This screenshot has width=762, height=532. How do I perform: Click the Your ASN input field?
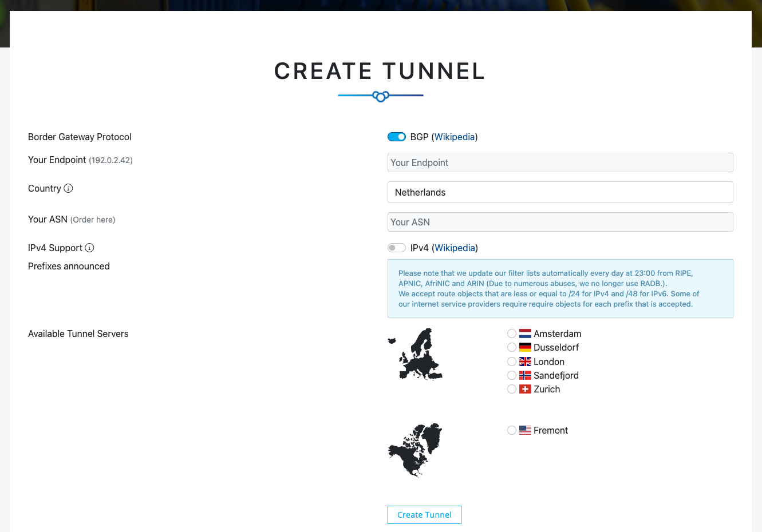pos(560,222)
